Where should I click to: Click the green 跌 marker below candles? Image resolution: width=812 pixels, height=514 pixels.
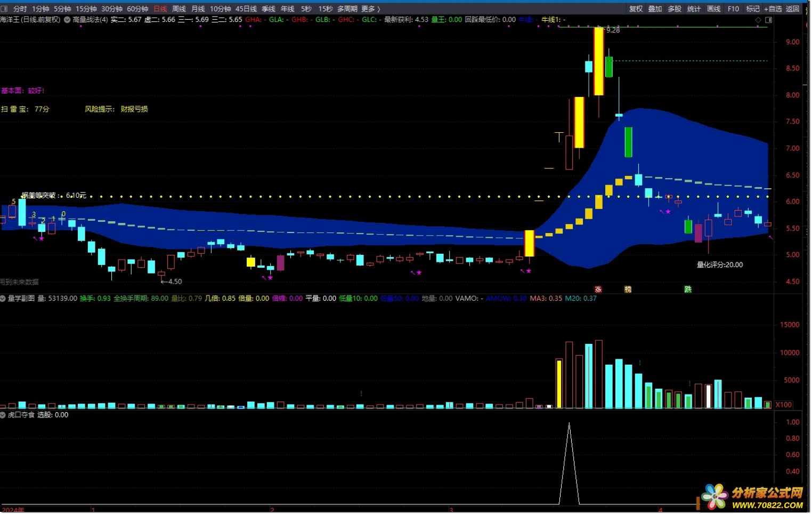[688, 290]
